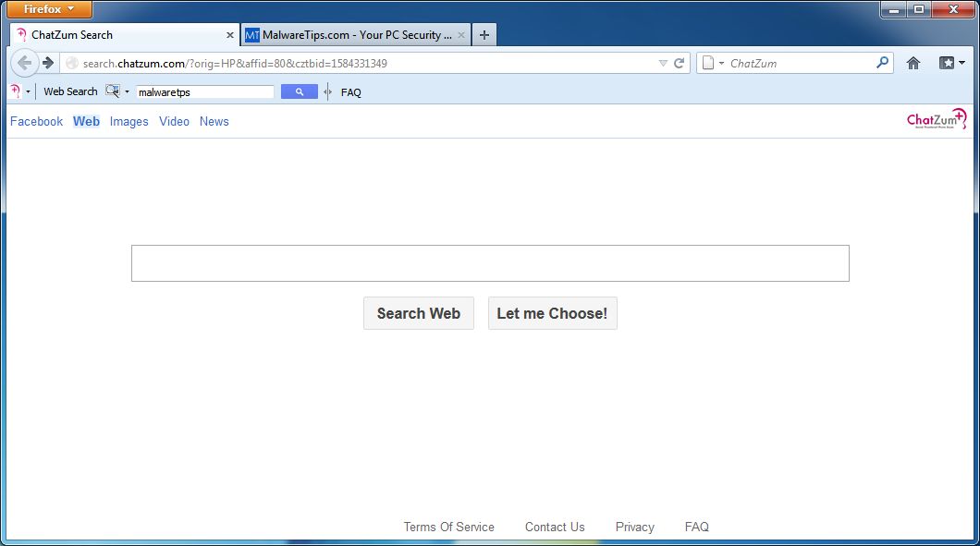
Task: Select the Video search category
Action: point(175,121)
